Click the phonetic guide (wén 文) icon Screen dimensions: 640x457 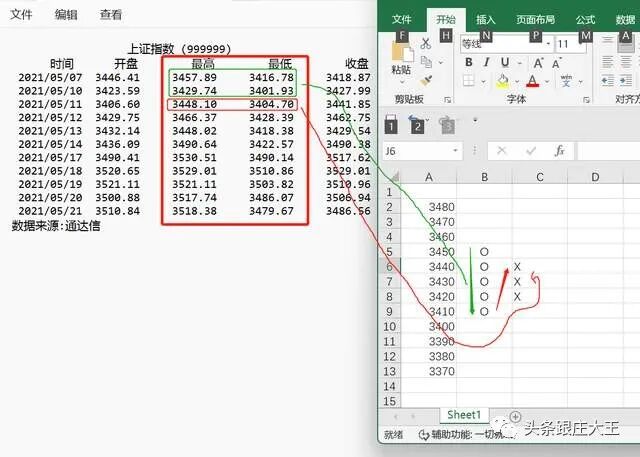(x=566, y=80)
